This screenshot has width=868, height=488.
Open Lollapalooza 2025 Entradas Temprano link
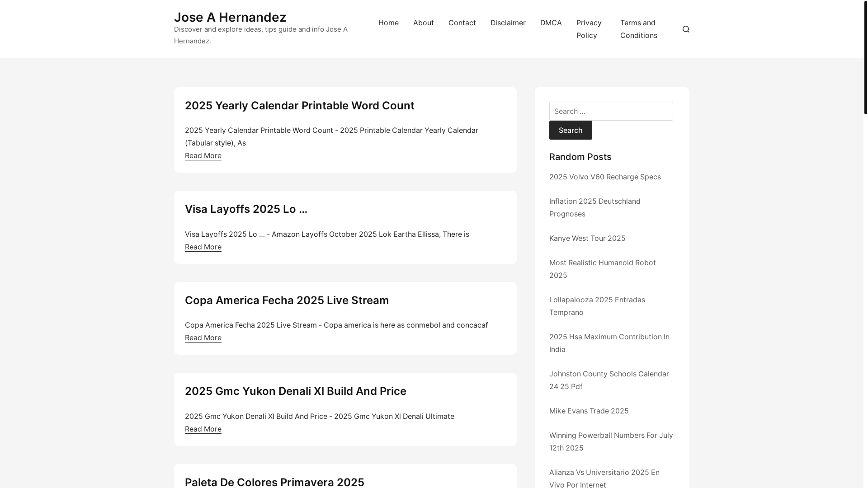pos(597,306)
